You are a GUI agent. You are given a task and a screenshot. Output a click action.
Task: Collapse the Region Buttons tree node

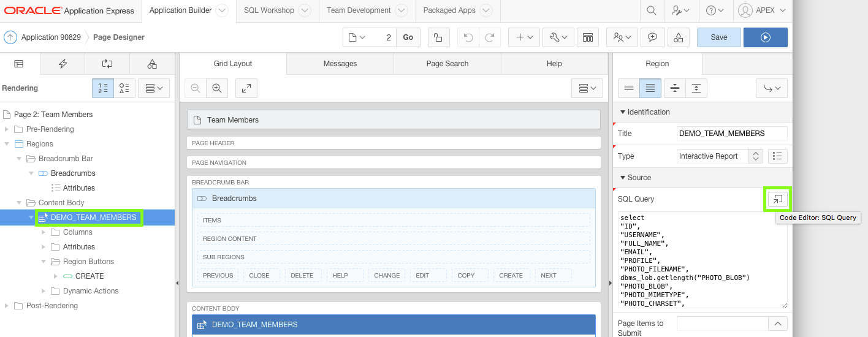[x=44, y=262]
